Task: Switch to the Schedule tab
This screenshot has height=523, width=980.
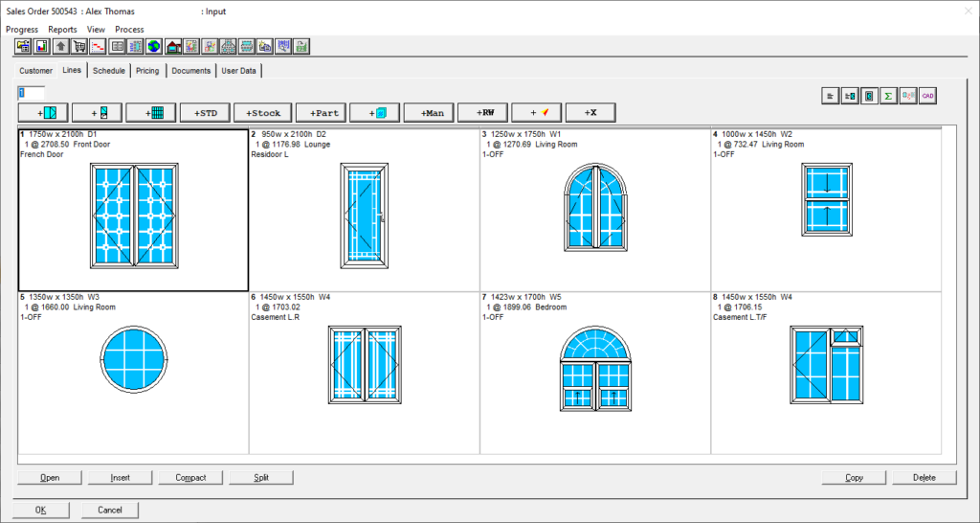Action: tap(109, 71)
